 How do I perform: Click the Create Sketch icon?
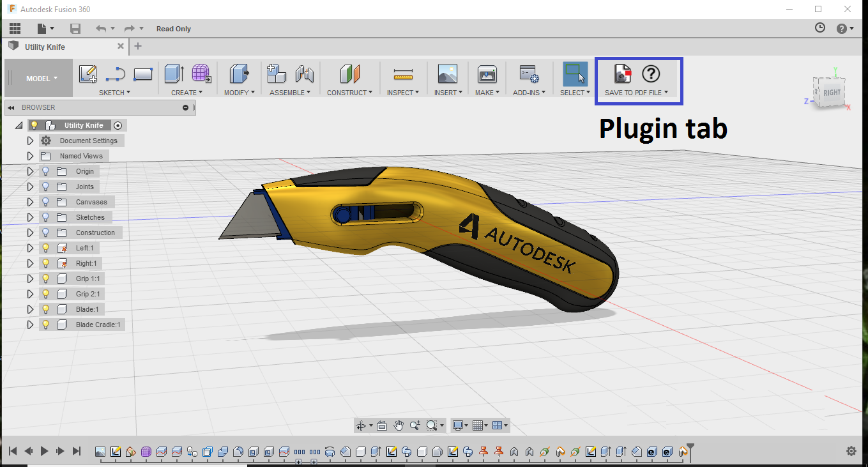click(88, 74)
